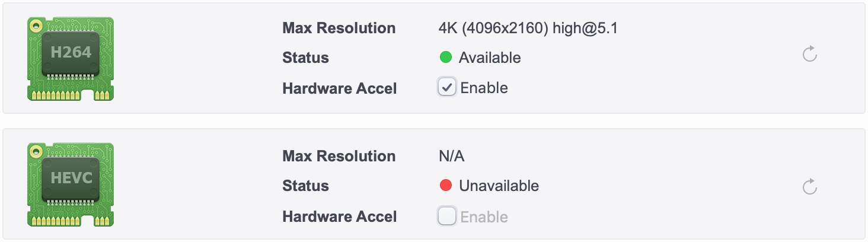Viewport: 868px width, 242px height.
Task: Select the 4K (4096x2160) high@5.1 resolution text
Action: pyautogui.click(x=528, y=28)
